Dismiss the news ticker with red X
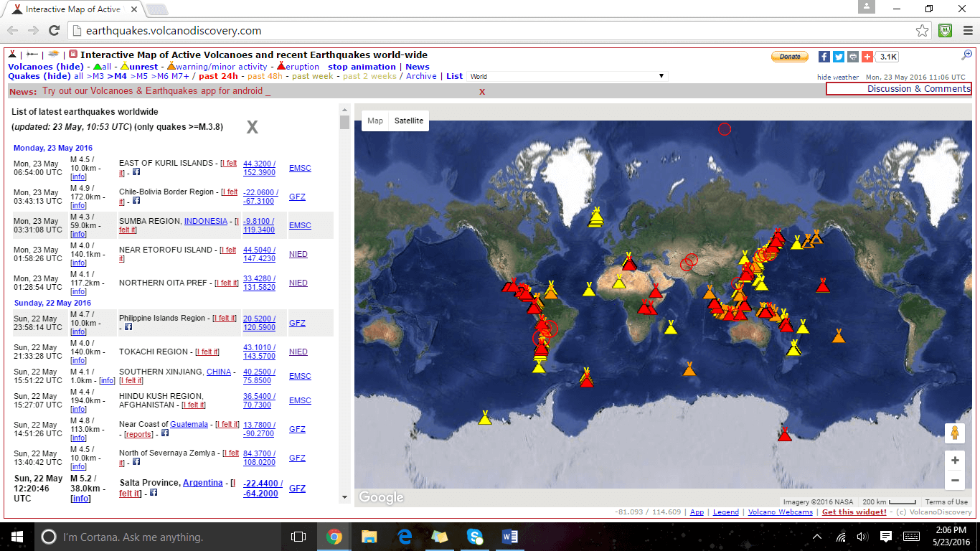 pos(482,92)
